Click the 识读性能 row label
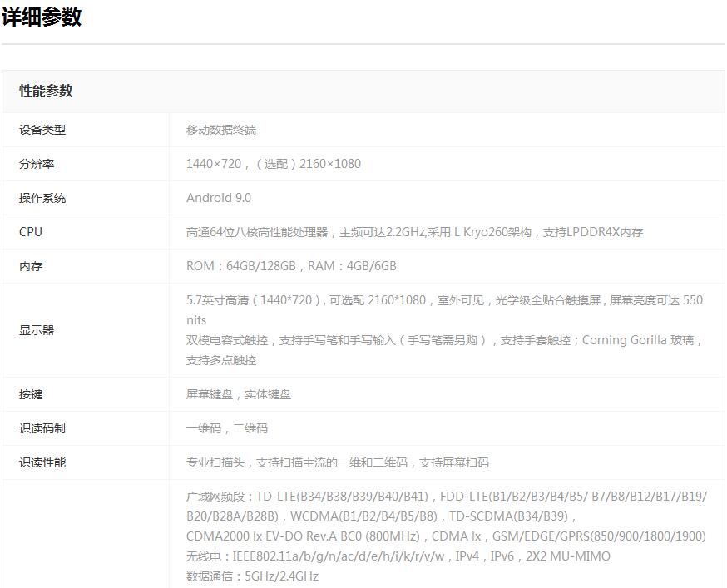 42,462
